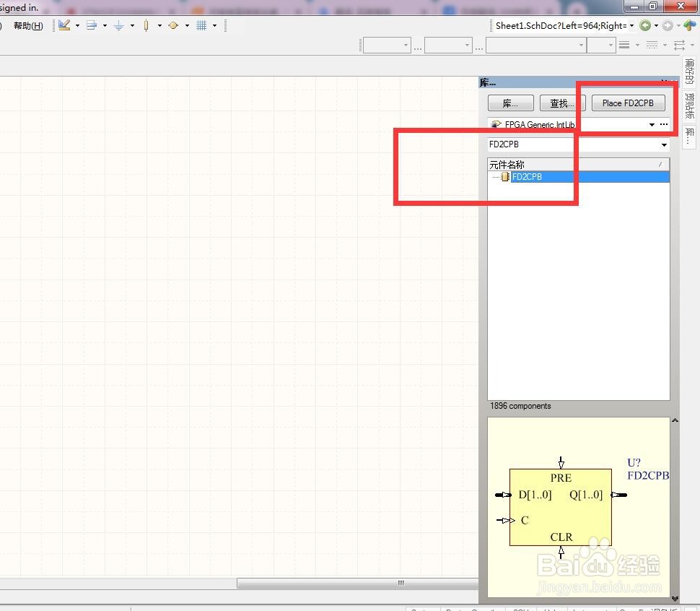Go back with green navigation arrow
Viewport: 700px width, 611px height.
pyautogui.click(x=645, y=25)
